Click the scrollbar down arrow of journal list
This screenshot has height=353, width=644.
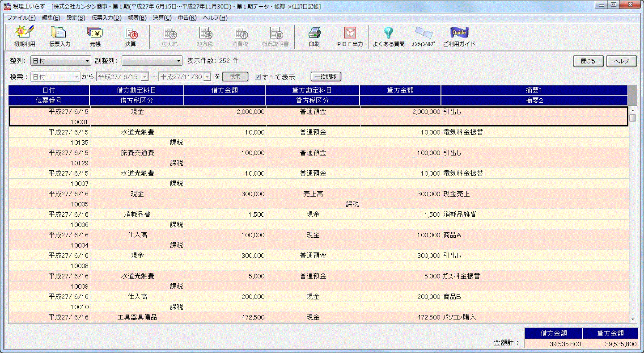click(x=632, y=319)
